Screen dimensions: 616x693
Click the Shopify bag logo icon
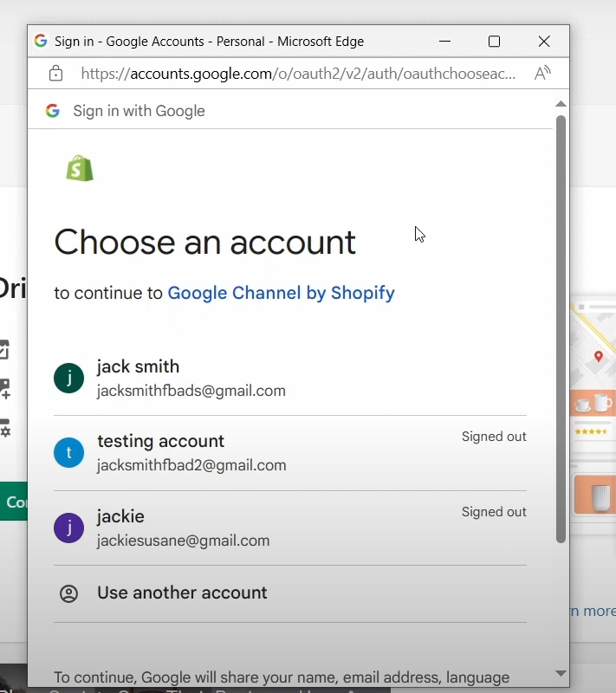click(x=80, y=168)
